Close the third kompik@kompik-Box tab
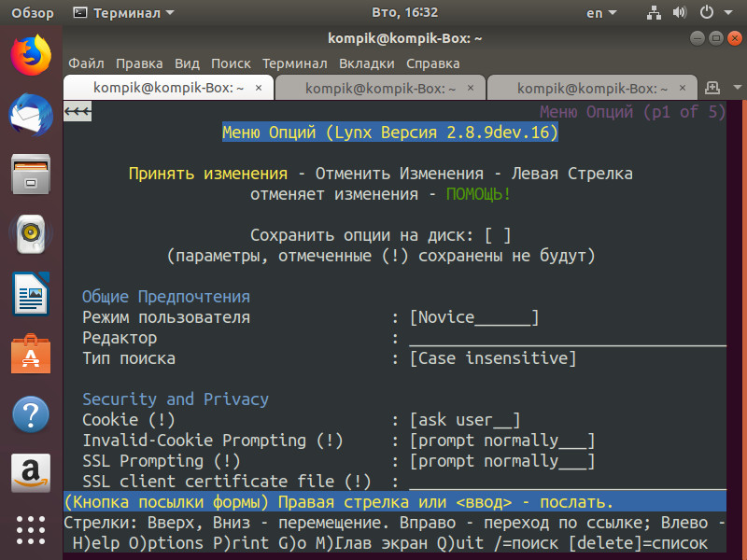Image resolution: width=747 pixels, height=560 pixels. tap(683, 88)
